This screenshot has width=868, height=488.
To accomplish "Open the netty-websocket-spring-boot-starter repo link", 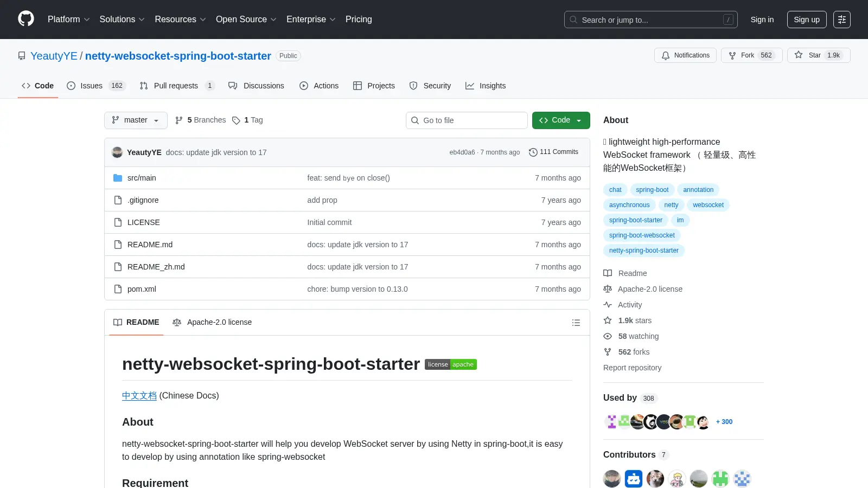I will [178, 56].
